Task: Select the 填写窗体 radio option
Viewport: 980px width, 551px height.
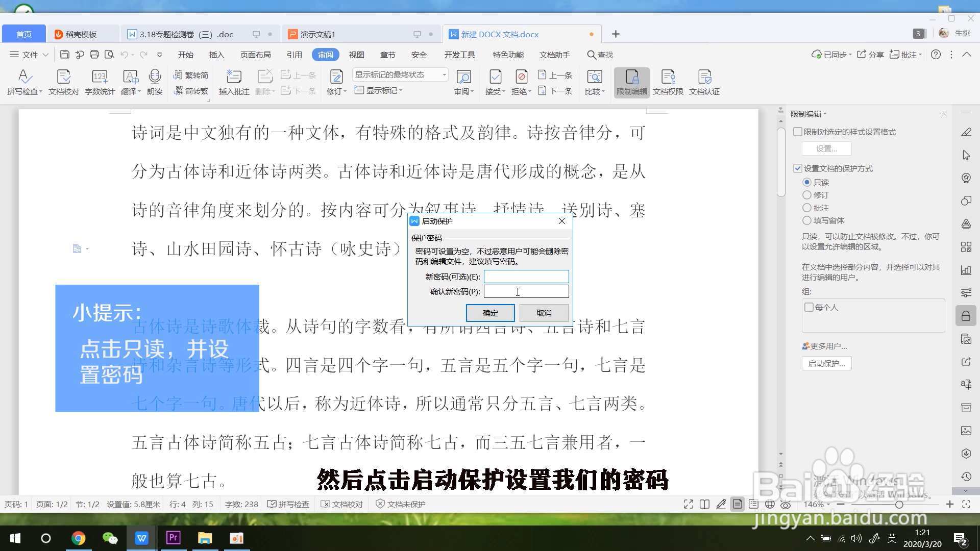Action: 807,220
